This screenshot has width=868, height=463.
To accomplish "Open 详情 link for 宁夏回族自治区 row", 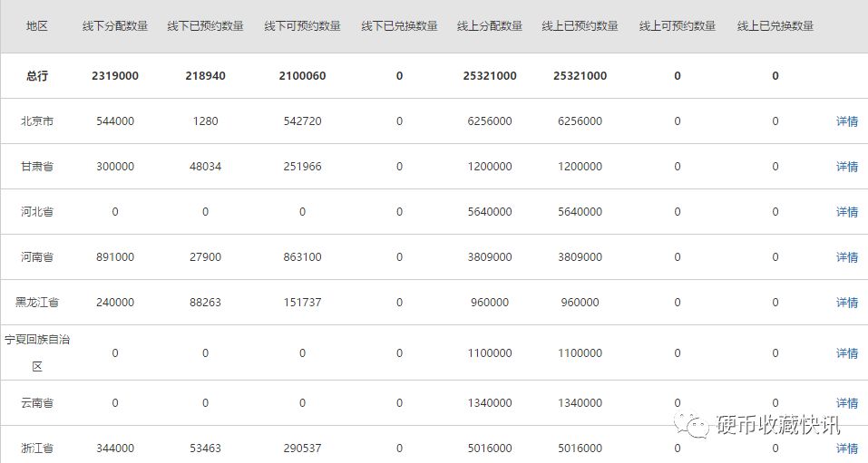I will [846, 353].
